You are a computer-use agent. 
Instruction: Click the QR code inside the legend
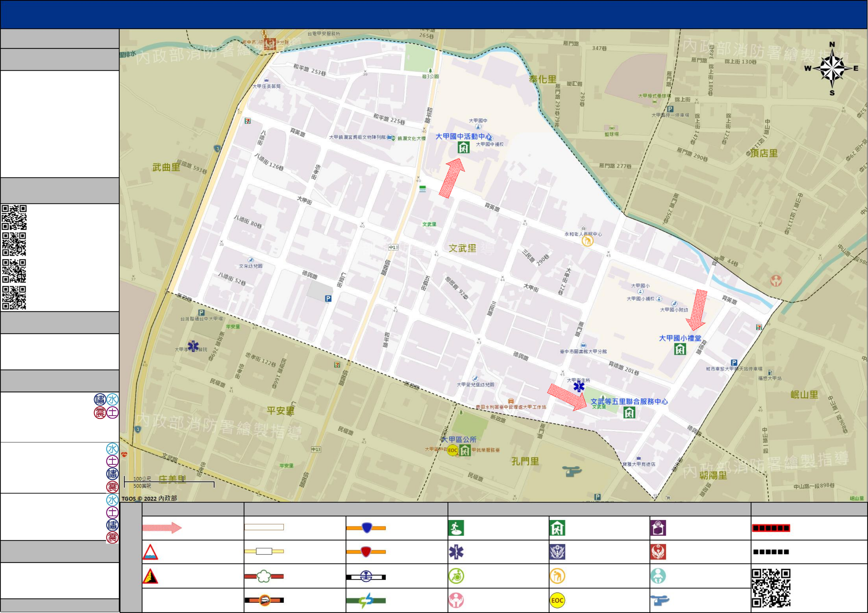tap(771, 588)
